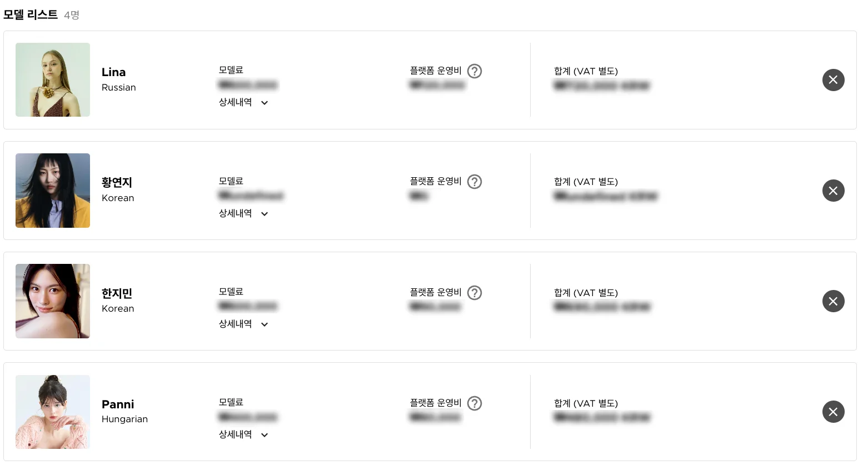The image size is (868, 470).
Task: Open Lina's profile photo
Action: [53, 79]
